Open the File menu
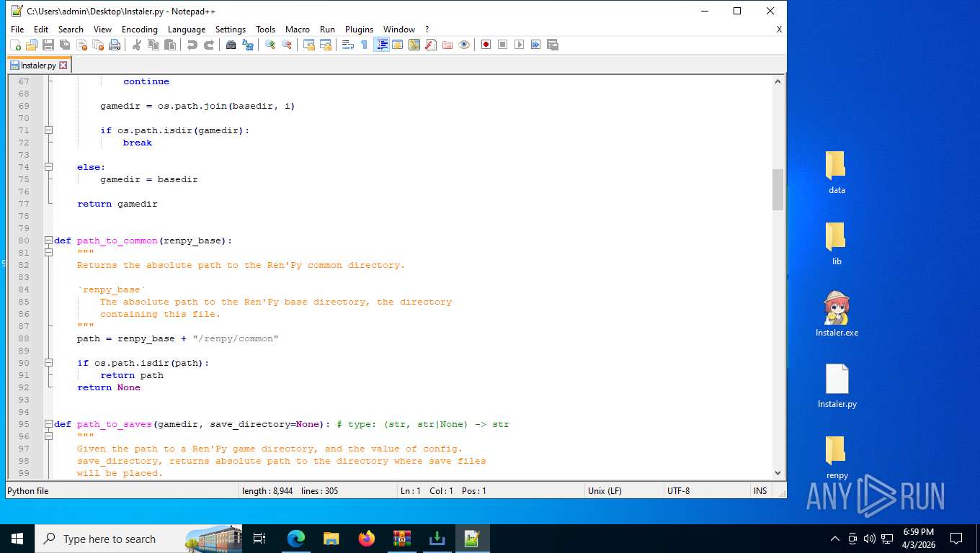The image size is (980, 553). click(x=17, y=30)
